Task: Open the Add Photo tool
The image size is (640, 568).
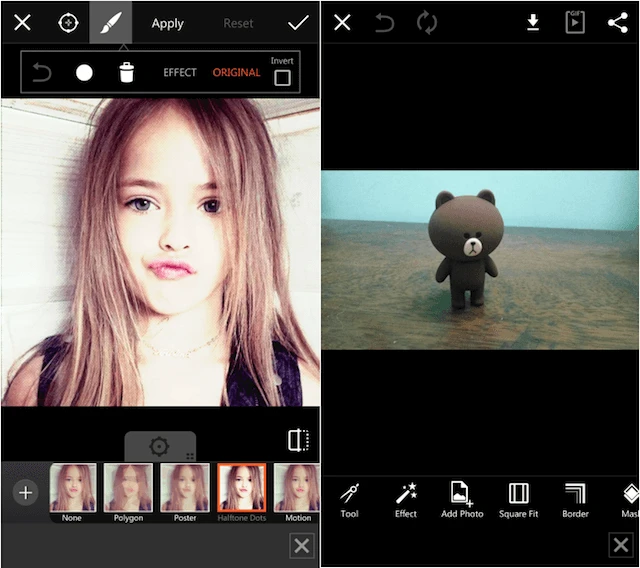Action: [461, 498]
